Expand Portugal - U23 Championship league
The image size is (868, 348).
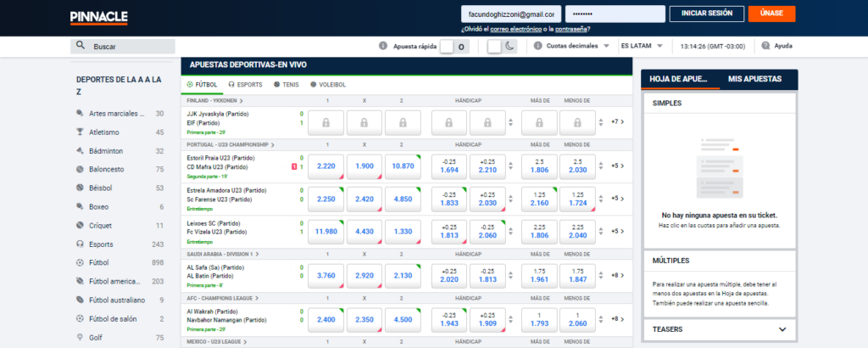231,144
